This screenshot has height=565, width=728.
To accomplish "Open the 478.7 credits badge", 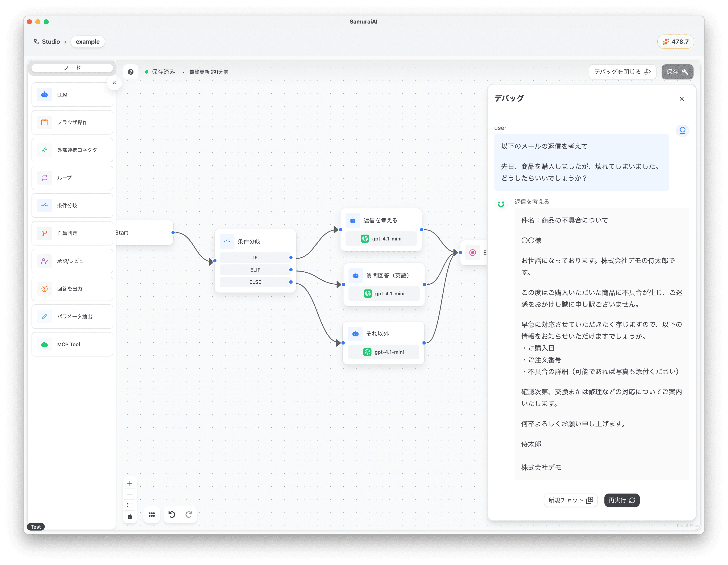I will (675, 42).
